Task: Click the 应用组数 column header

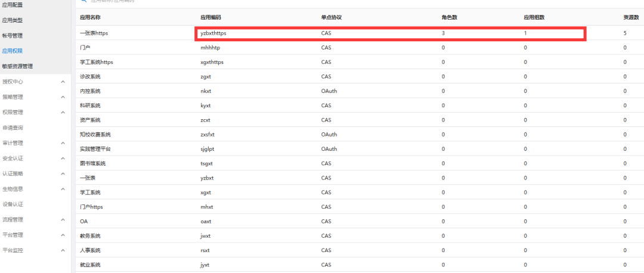Action: [x=534, y=18]
